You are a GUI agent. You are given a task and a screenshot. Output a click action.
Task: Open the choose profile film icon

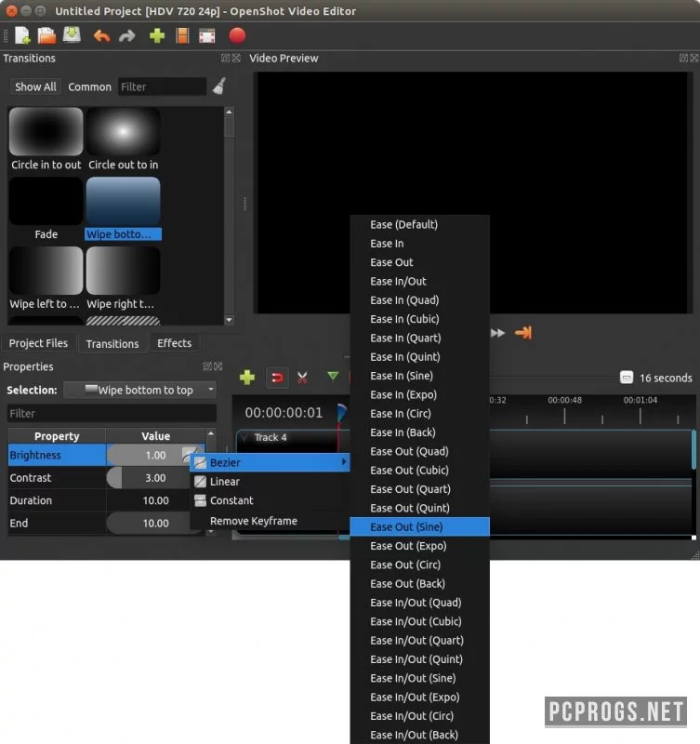tap(182, 35)
